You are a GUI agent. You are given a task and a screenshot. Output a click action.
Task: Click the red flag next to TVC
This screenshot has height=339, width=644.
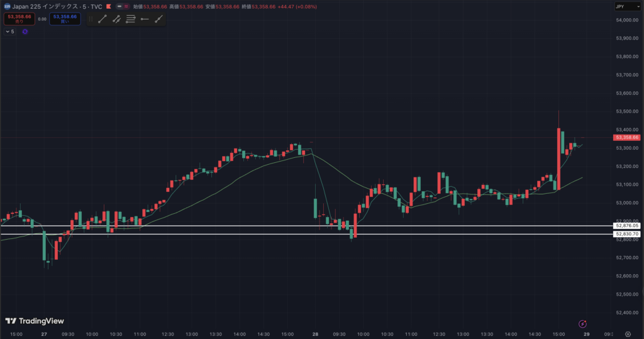tap(109, 6)
